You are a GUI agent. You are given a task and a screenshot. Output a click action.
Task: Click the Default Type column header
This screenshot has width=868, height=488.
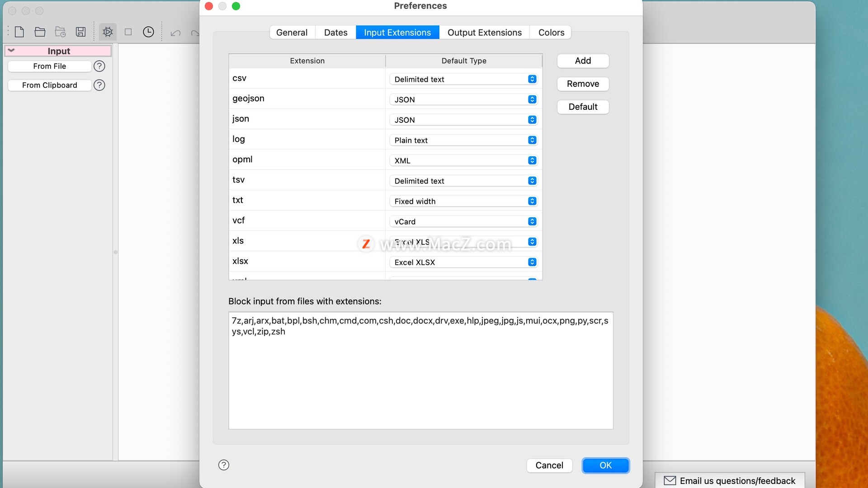464,61
